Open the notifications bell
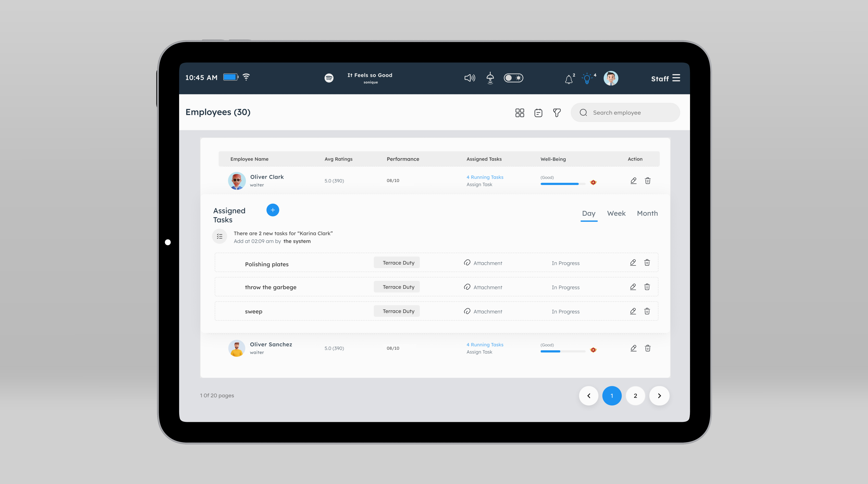 (569, 79)
